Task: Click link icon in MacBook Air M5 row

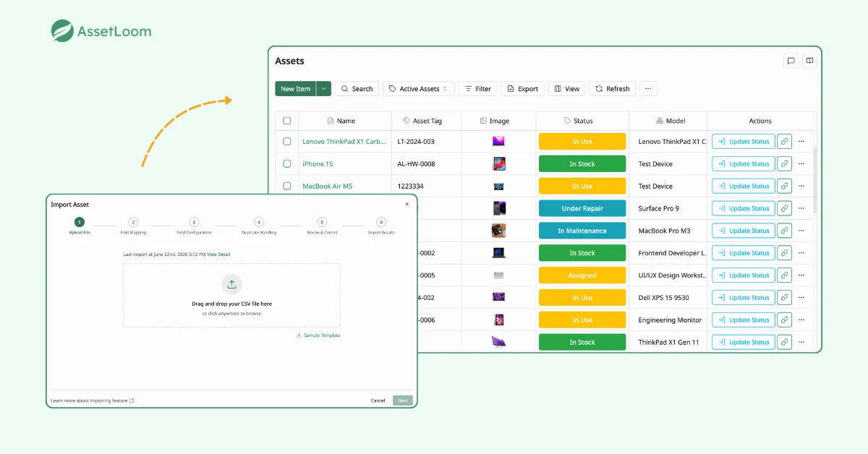Action: tap(784, 187)
